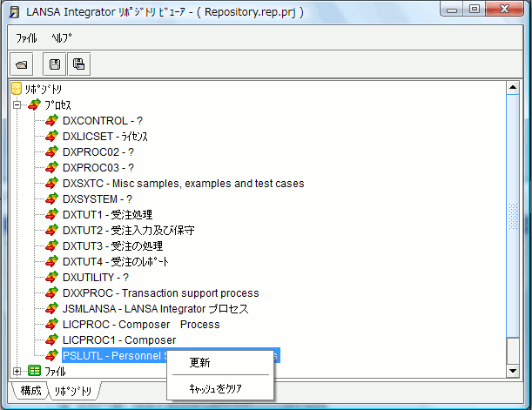The height and width of the screenshot is (410, 532).
Task: Select DXUTILITY - ? tree row
Action: point(96,277)
